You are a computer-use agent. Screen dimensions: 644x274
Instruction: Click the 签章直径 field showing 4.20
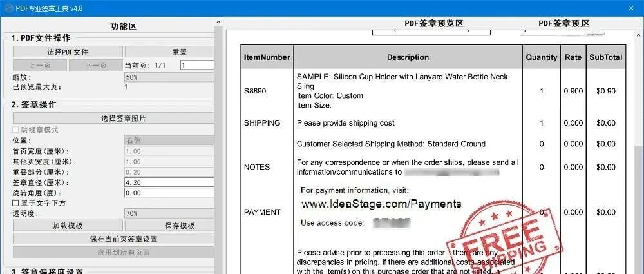[x=169, y=183]
